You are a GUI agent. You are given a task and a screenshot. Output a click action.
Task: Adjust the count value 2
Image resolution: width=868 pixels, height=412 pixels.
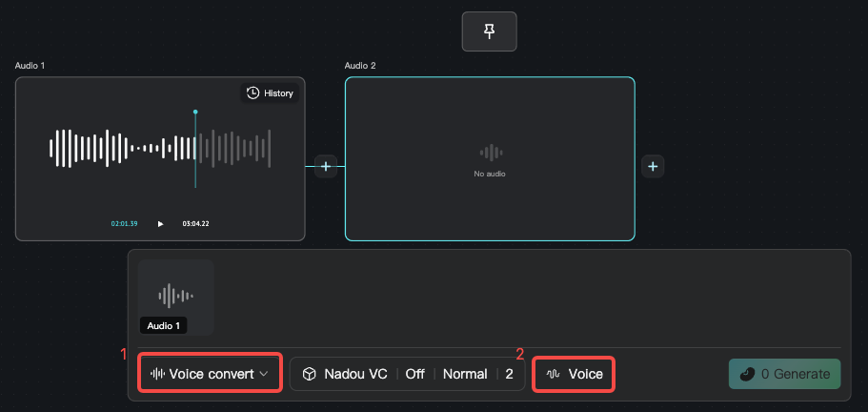click(x=509, y=375)
